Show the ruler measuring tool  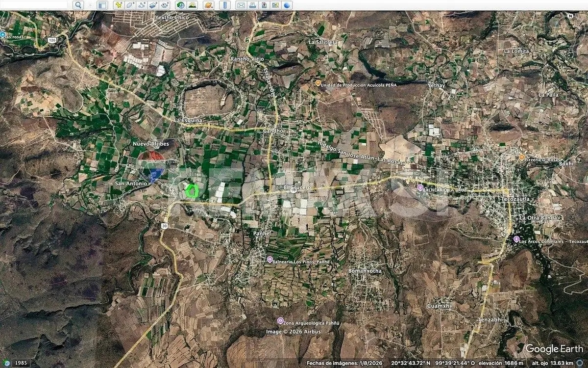click(225, 5)
